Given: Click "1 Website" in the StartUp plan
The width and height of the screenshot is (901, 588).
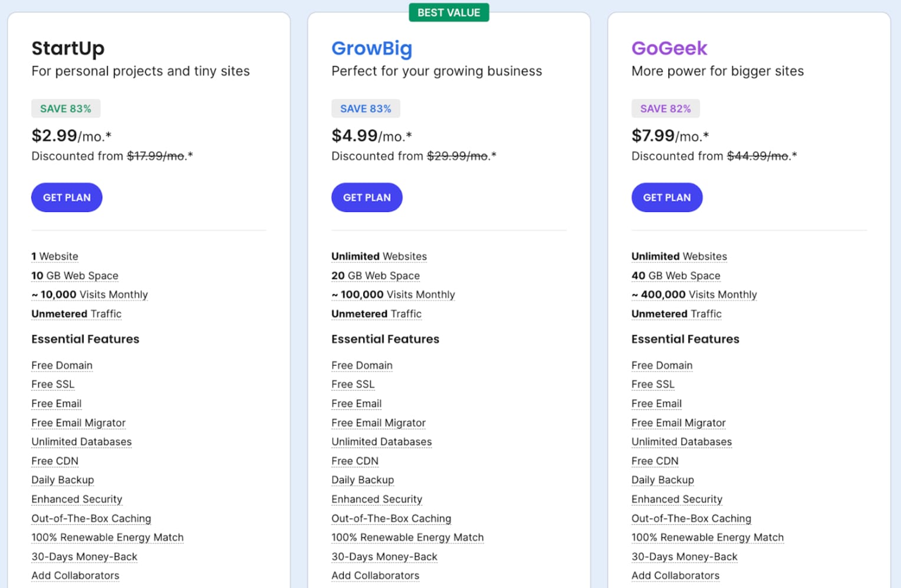Looking at the screenshot, I should [x=55, y=257].
